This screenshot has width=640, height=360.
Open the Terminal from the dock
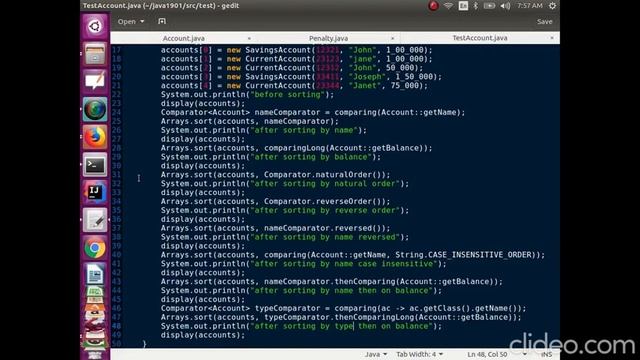tap(95, 165)
